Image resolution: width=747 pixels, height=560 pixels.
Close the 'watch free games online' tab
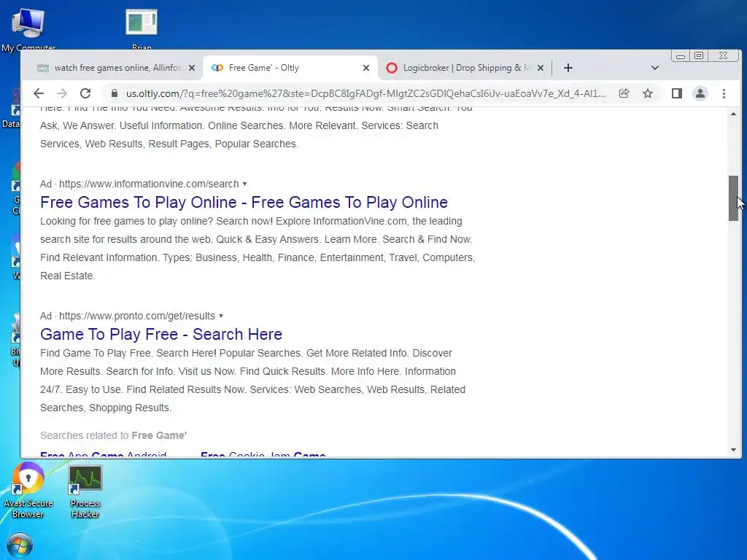[192, 68]
